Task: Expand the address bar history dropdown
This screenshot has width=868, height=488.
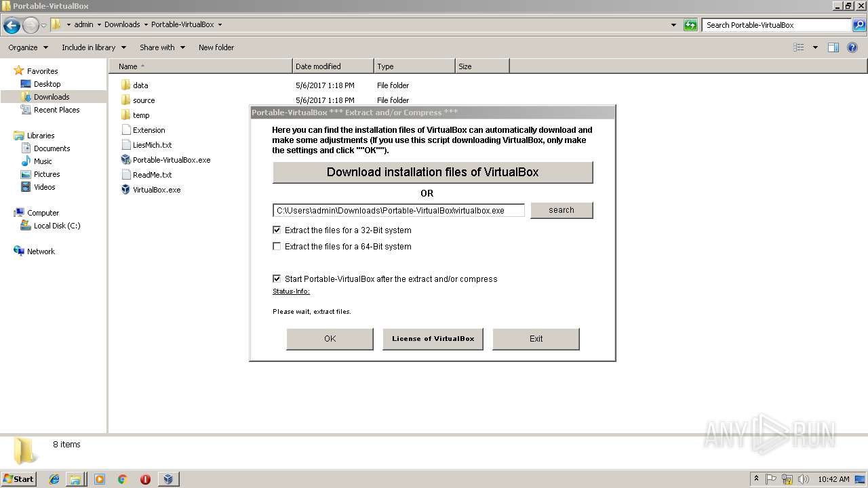Action: click(673, 25)
